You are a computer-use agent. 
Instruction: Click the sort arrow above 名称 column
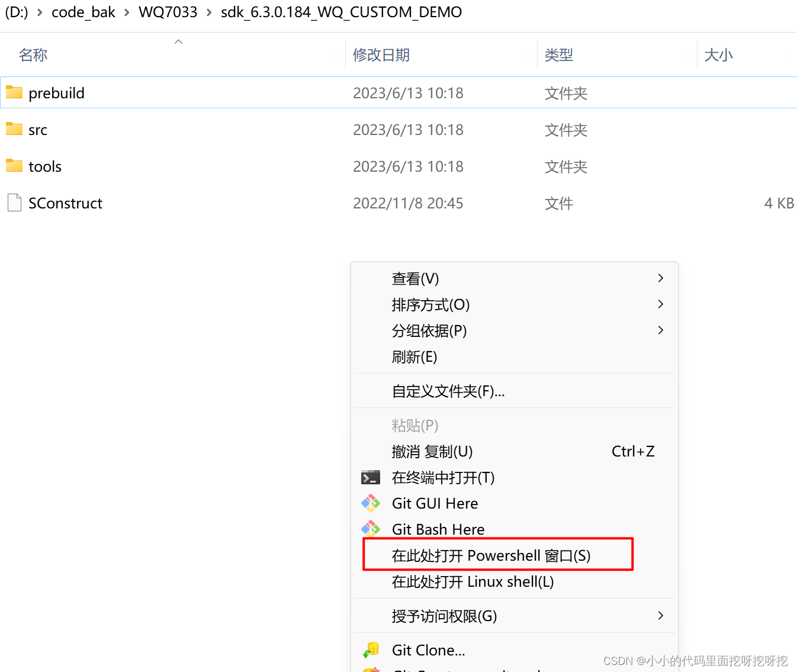178,41
